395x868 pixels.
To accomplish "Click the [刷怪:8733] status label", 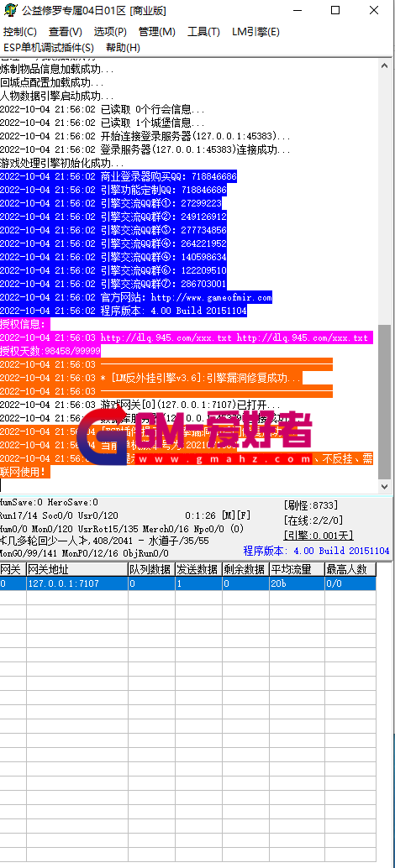I will (x=310, y=505).
